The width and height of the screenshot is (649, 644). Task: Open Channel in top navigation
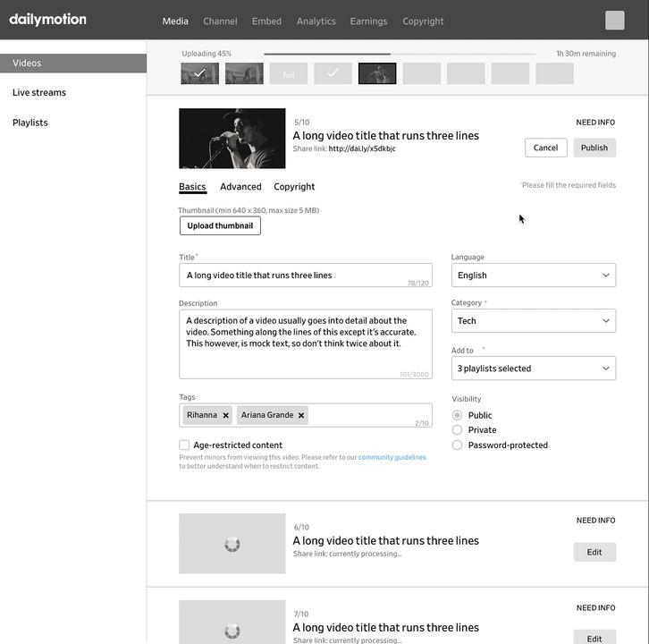tap(220, 21)
